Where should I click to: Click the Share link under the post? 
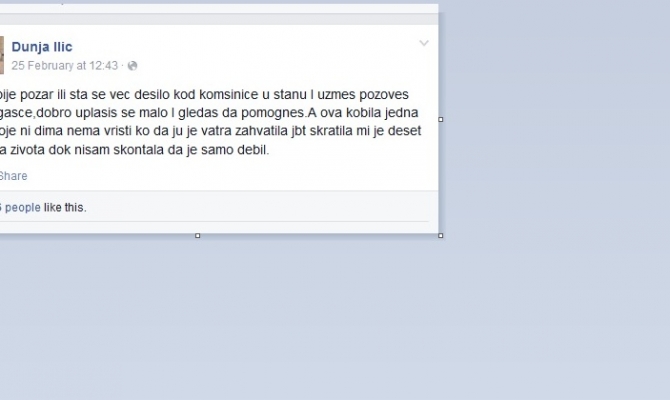tap(13, 176)
